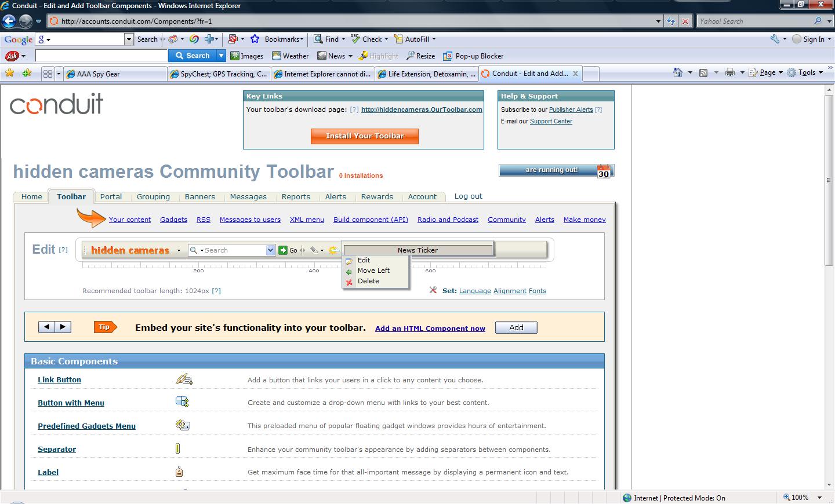Toggle the Pop-up Blocker on the Ask toolbar

pos(473,56)
